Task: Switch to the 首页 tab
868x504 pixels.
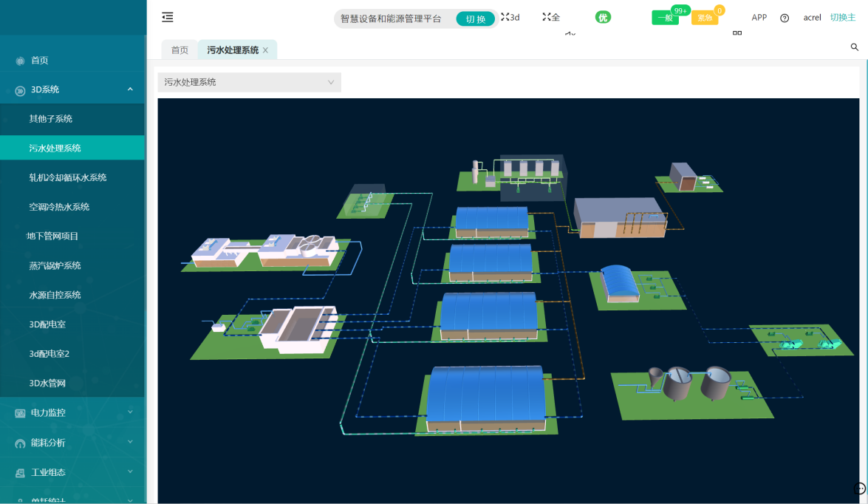Action: click(180, 50)
